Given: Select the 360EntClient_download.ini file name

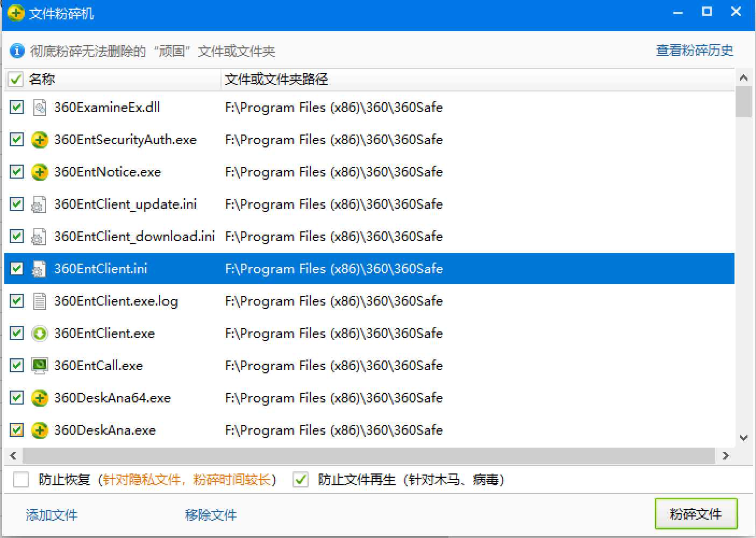Looking at the screenshot, I should pos(134,237).
